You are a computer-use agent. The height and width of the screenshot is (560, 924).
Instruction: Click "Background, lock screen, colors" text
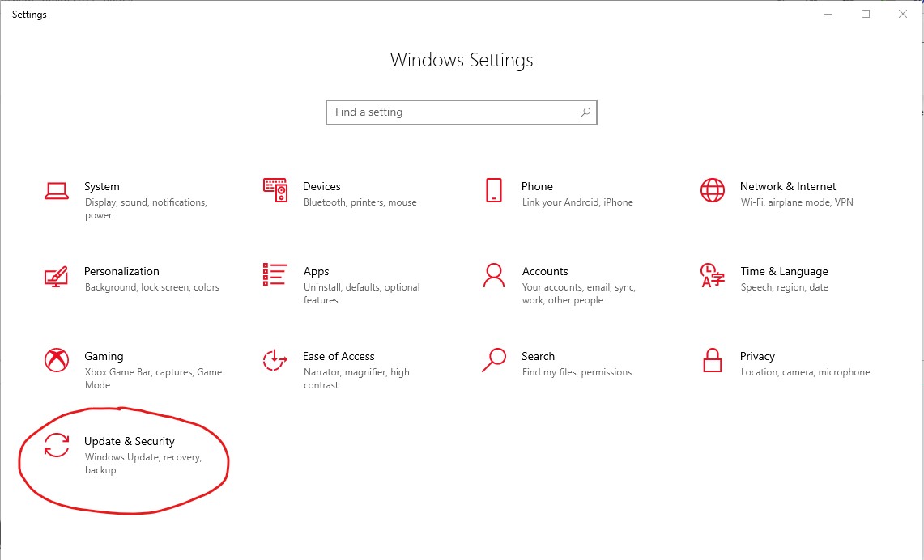click(152, 286)
